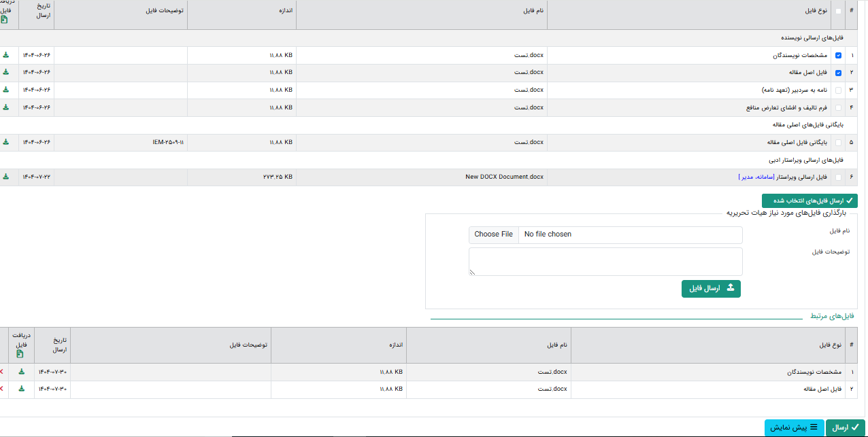Click download-all icon in related files table header
Image resolution: width=868 pixels, height=437 pixels.
click(x=20, y=353)
